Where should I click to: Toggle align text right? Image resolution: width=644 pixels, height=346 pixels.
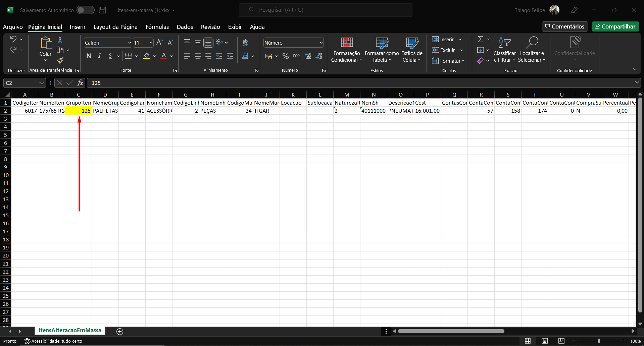[208, 56]
